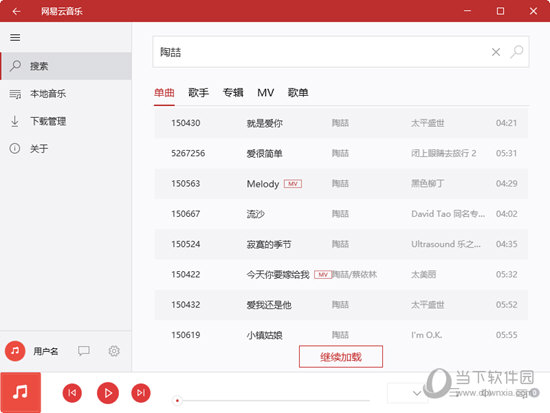Select the song 小镇姑娘
The width and height of the screenshot is (550, 413).
point(264,335)
